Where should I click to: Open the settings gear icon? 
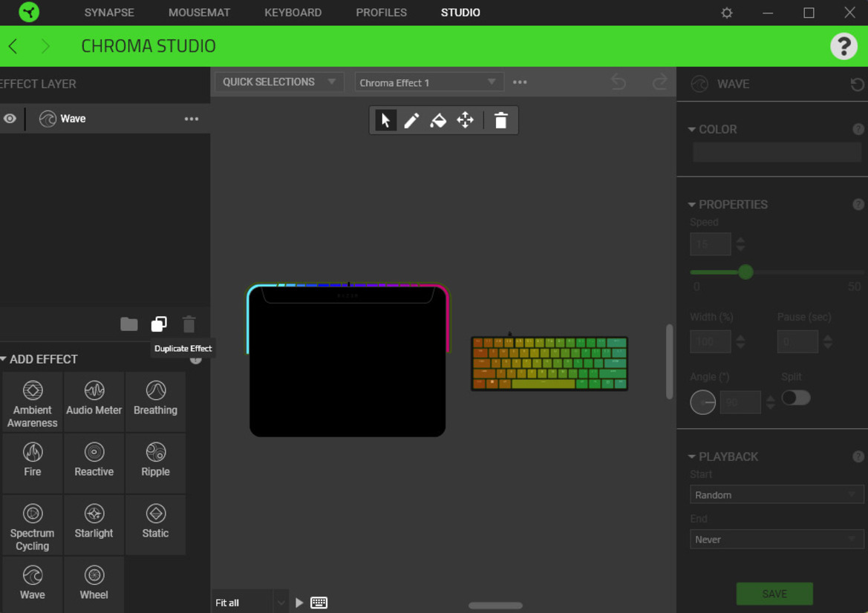727,12
